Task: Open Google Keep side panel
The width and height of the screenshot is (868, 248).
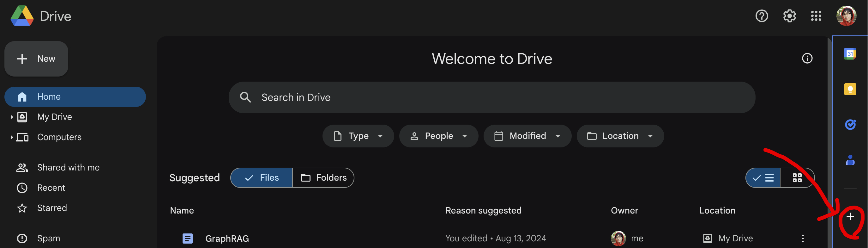Action: click(x=850, y=89)
